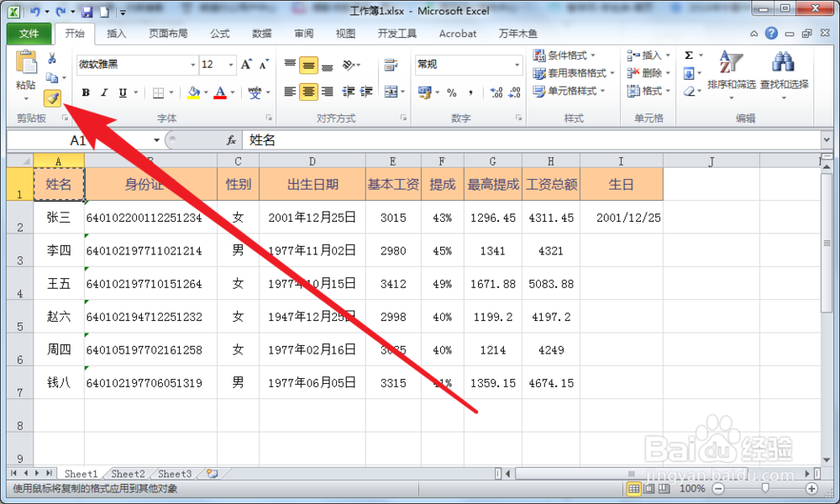Open Sort and Filter icon
This screenshot has width=840, height=504.
(x=731, y=61)
